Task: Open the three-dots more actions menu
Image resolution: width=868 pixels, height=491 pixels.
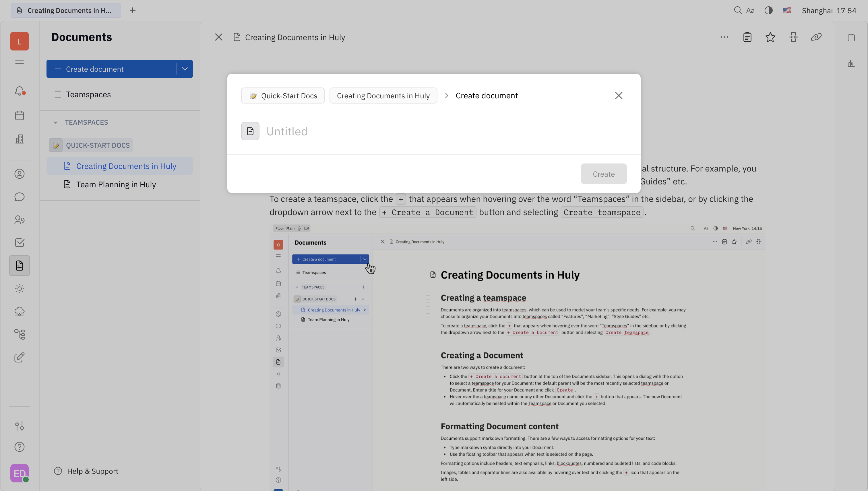Action: (x=724, y=37)
